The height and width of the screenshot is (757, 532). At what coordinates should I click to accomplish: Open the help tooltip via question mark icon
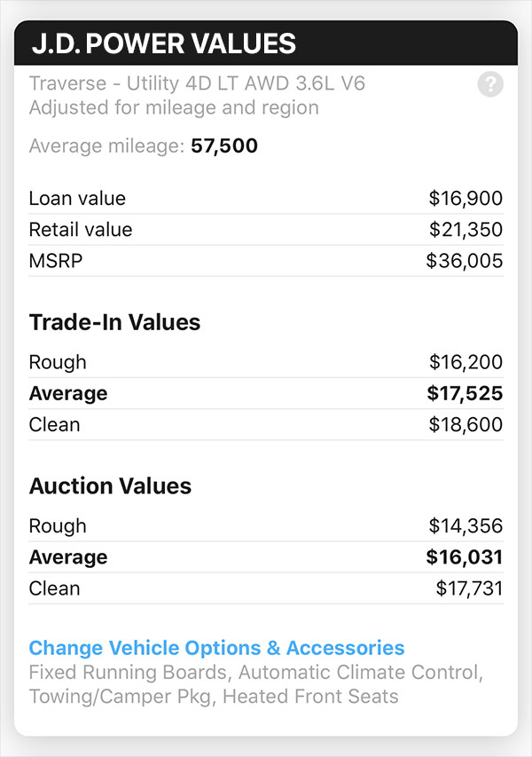coord(489,85)
